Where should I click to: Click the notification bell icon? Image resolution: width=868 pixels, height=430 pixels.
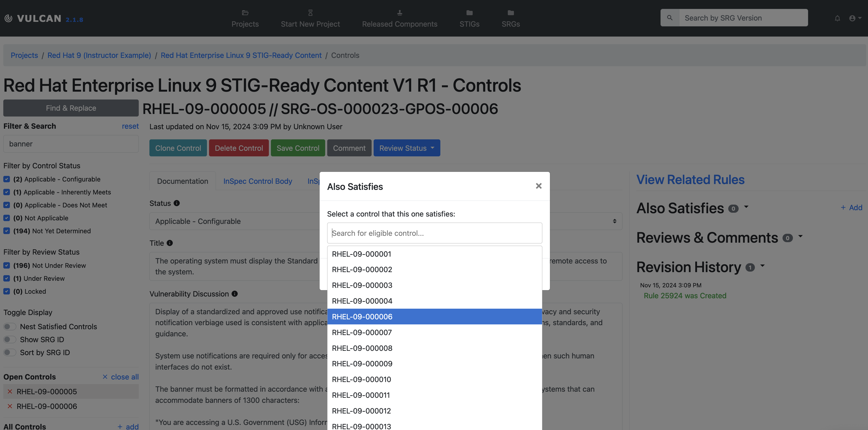[x=837, y=18]
